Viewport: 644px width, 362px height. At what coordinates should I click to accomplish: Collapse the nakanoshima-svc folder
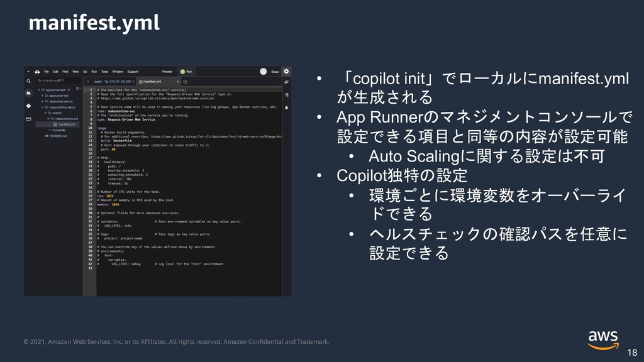48,119
